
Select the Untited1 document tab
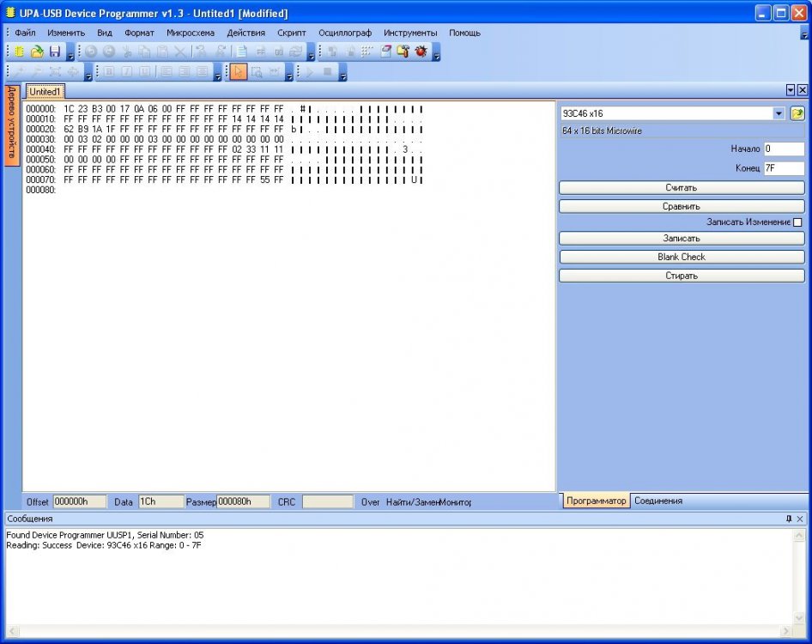click(x=45, y=92)
